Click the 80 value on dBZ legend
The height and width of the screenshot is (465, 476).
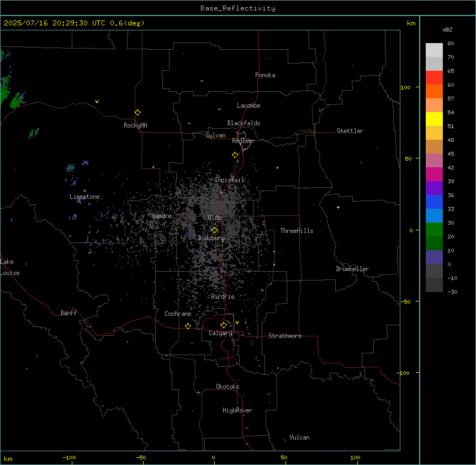coord(451,44)
